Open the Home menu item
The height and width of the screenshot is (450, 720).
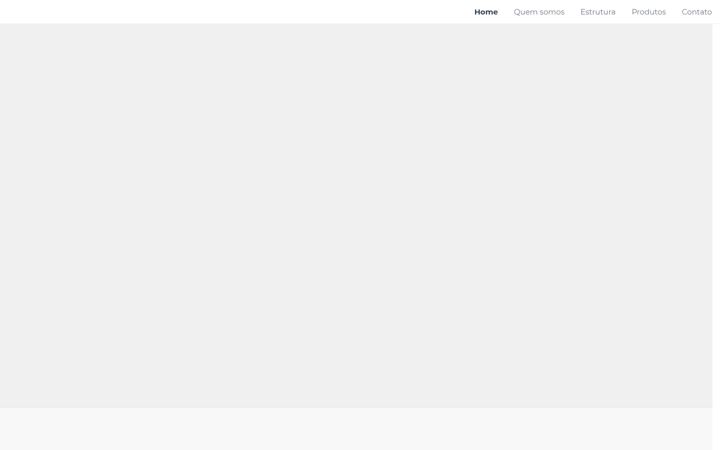[x=486, y=12]
